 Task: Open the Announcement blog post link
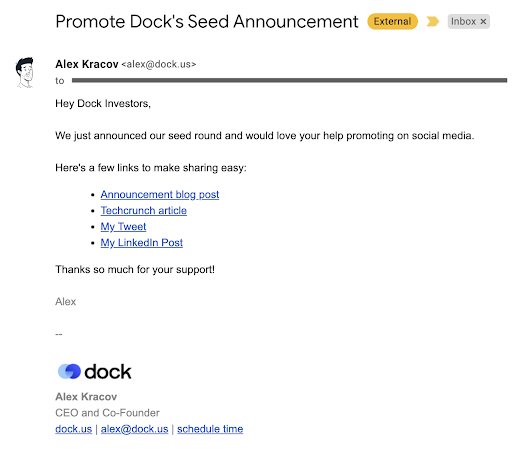(160, 194)
